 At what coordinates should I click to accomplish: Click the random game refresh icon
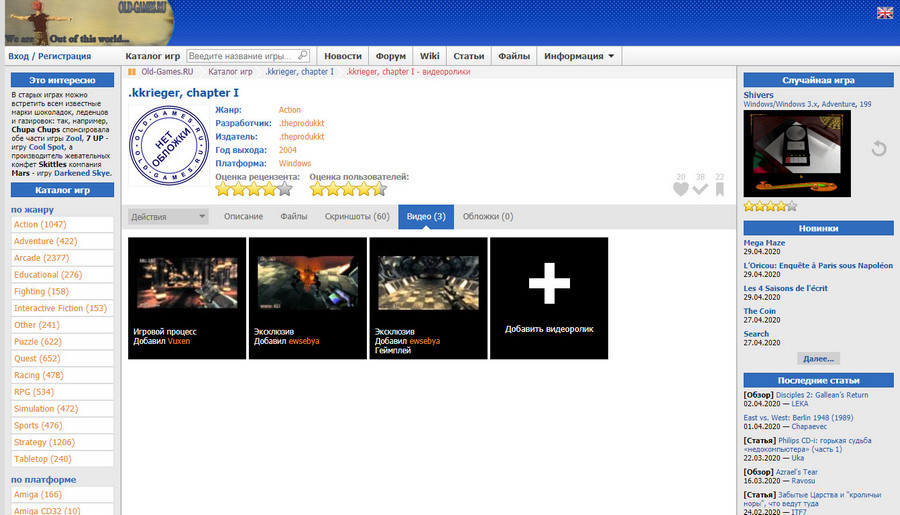tap(879, 149)
